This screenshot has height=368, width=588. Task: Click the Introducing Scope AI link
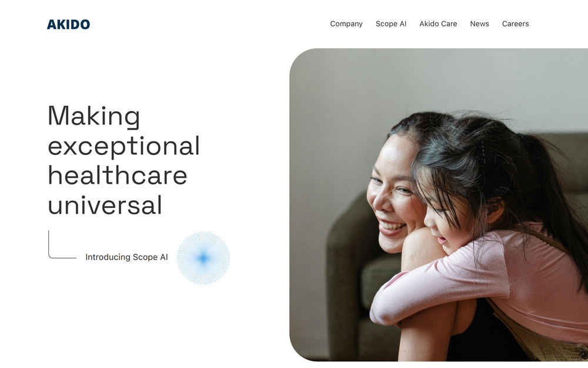(x=126, y=257)
